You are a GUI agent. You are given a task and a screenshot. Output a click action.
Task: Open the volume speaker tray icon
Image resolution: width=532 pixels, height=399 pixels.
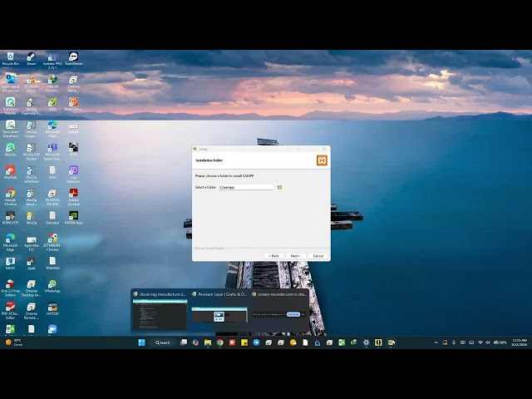pyautogui.click(x=488, y=342)
